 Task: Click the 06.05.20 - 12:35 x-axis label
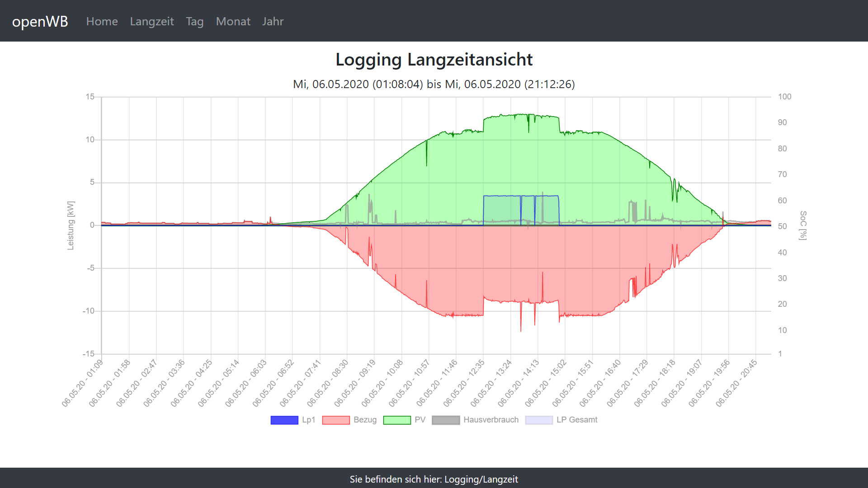point(464,383)
